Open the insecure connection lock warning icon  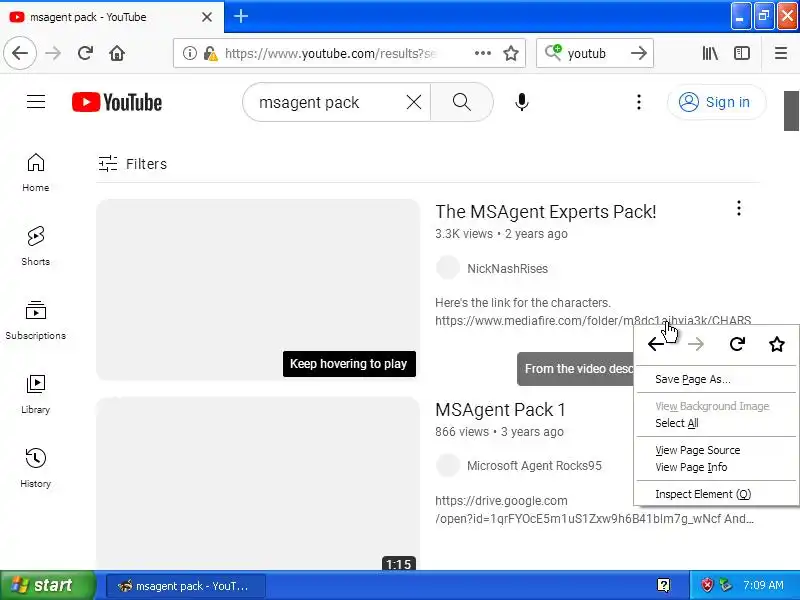(x=210, y=53)
